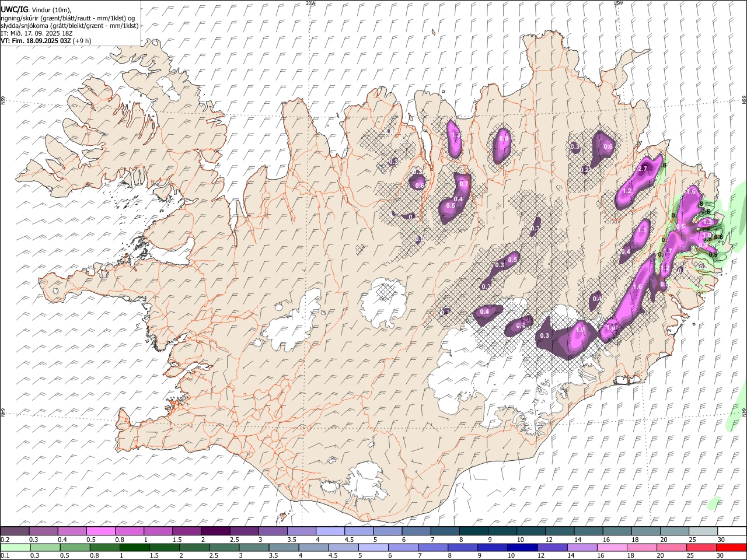Click the light pink bottom-row swatch labeled 16
The height and width of the screenshot is (560, 747).
coord(612,548)
